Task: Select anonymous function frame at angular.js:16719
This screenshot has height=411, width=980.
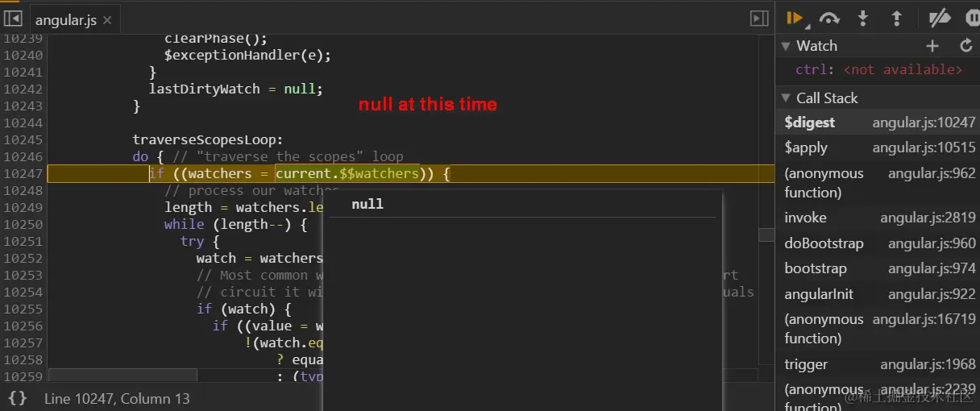Action: pos(878,329)
